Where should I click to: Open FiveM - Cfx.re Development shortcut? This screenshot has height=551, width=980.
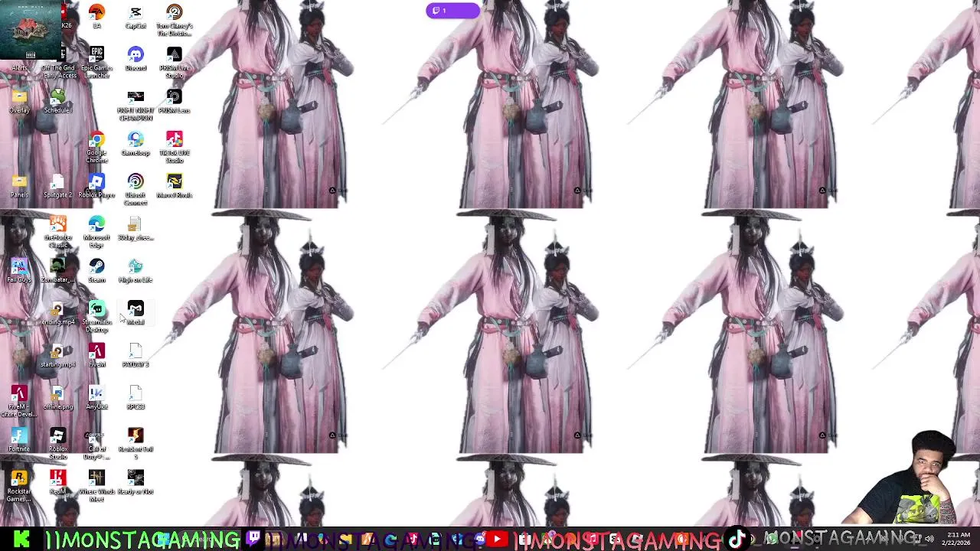point(19,401)
